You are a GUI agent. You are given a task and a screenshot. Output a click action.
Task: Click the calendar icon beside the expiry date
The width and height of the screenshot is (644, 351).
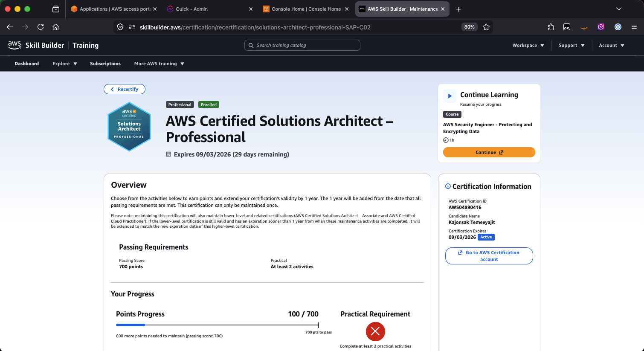pyautogui.click(x=168, y=154)
